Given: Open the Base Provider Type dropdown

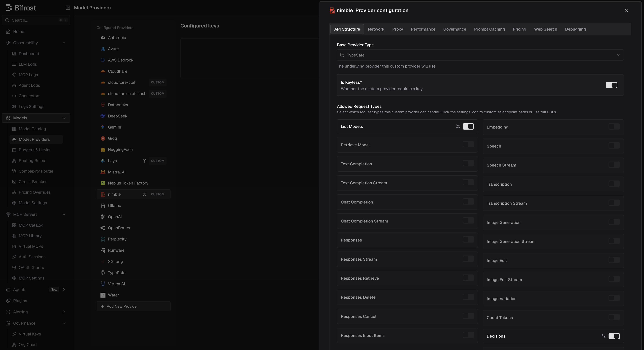Looking at the screenshot, I should 480,55.
